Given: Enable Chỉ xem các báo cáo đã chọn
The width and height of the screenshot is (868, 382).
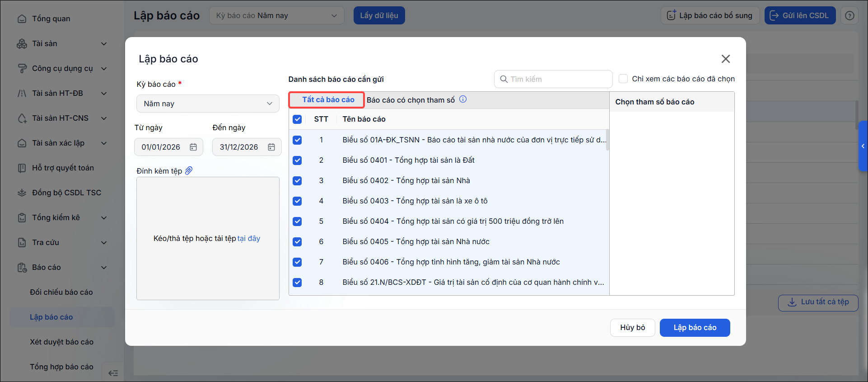Looking at the screenshot, I should tap(623, 79).
